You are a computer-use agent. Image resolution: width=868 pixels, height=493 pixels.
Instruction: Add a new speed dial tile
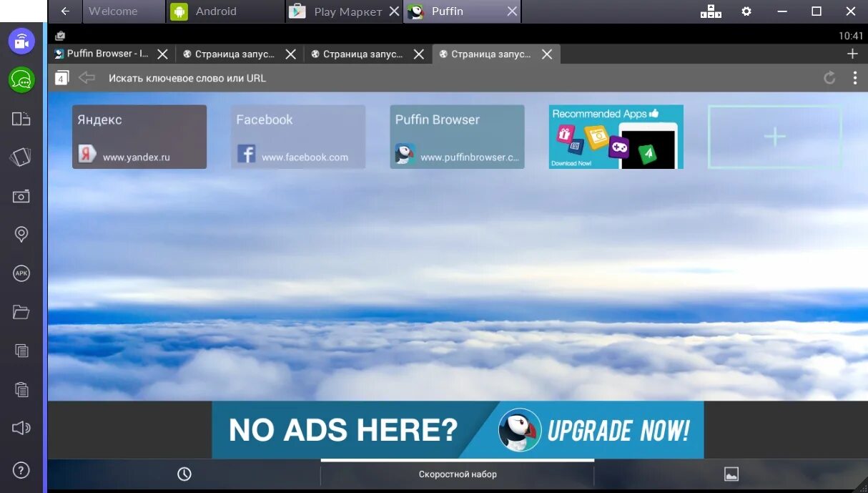(775, 137)
